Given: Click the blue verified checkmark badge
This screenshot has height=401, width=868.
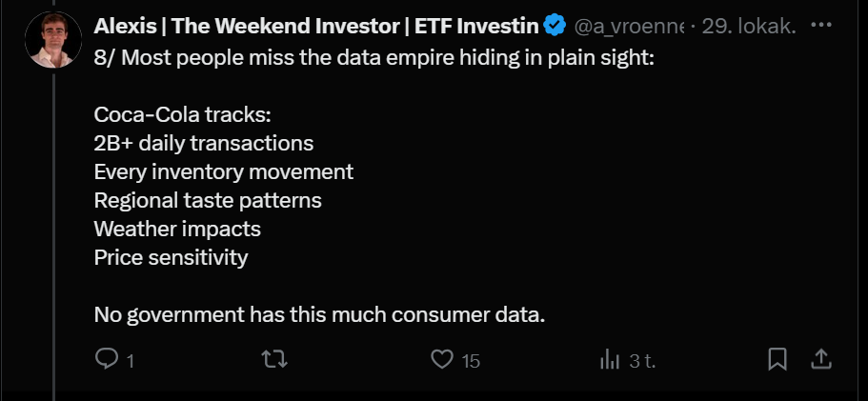Looking at the screenshot, I should [x=555, y=26].
